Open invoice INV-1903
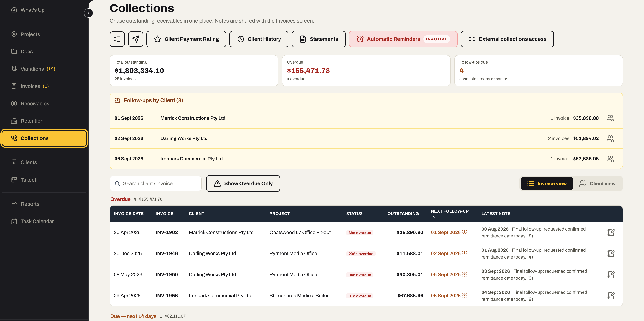 (167, 232)
